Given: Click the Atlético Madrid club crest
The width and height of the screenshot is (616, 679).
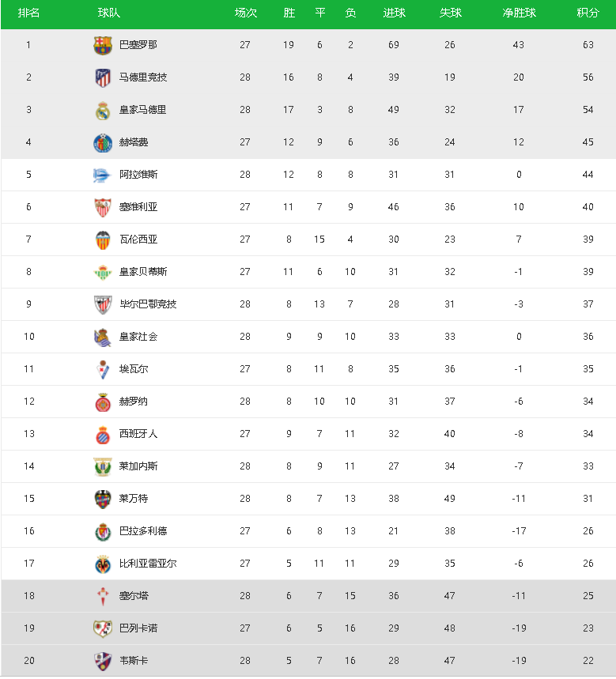Looking at the screenshot, I should (103, 77).
